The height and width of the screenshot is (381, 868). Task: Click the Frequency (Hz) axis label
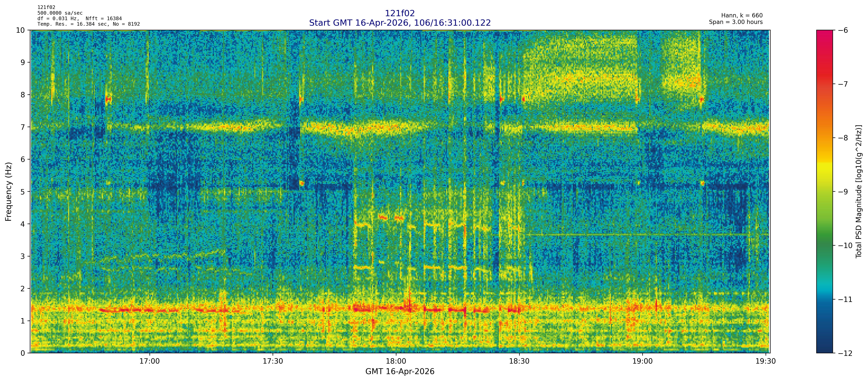(x=8, y=192)
